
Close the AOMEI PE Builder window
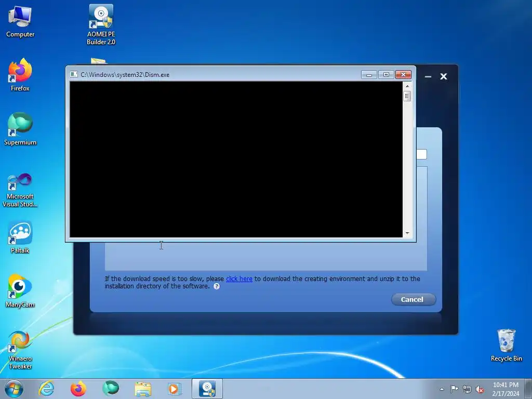pyautogui.click(x=444, y=77)
